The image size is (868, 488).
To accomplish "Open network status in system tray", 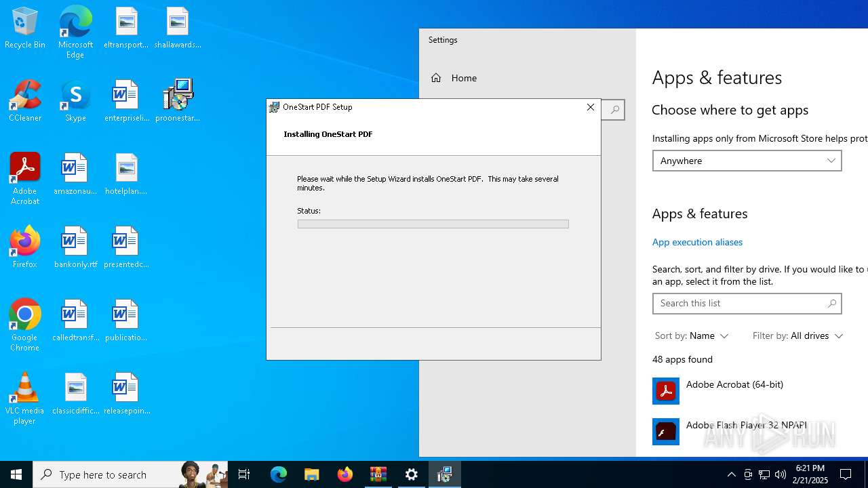I will 764,474.
